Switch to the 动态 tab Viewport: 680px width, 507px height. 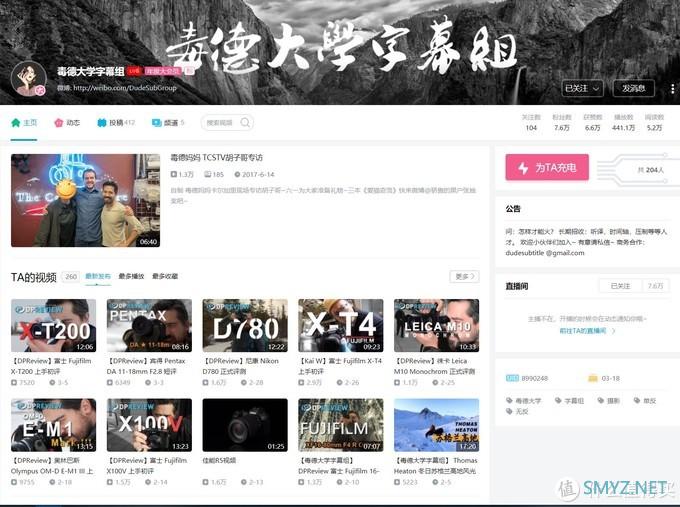click(67, 123)
